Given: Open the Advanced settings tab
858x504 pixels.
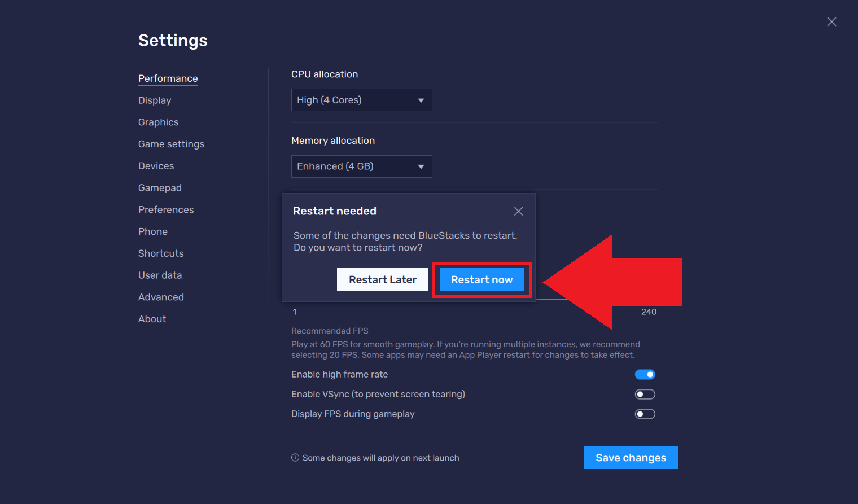Looking at the screenshot, I should [161, 297].
